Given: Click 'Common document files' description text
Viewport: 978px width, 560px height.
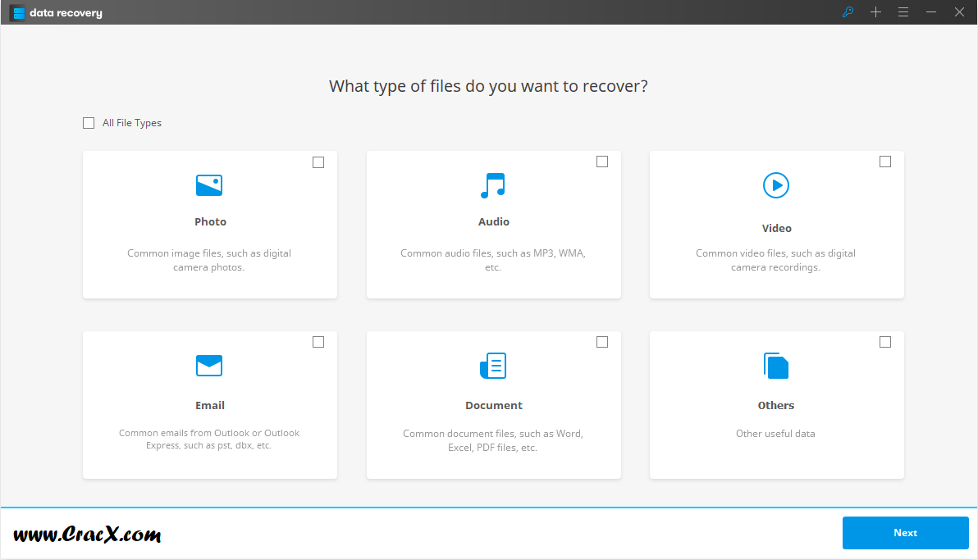Looking at the screenshot, I should [493, 440].
